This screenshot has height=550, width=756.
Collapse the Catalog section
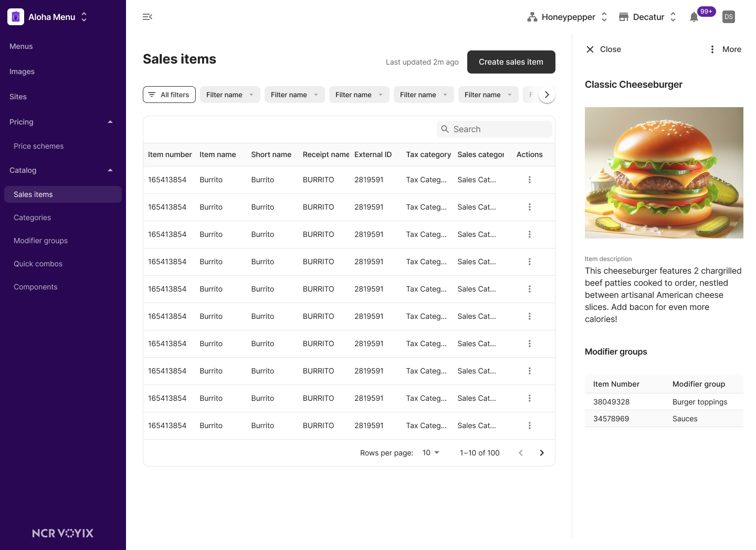(110, 170)
